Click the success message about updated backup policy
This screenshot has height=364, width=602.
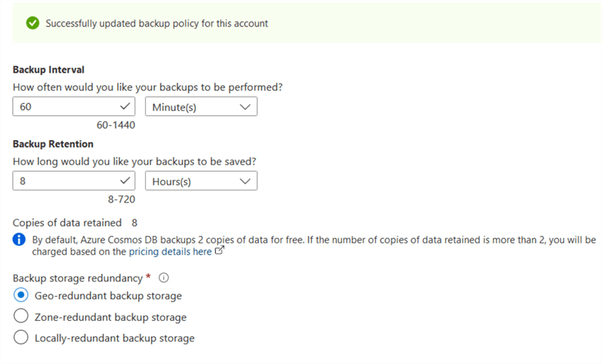tap(156, 23)
